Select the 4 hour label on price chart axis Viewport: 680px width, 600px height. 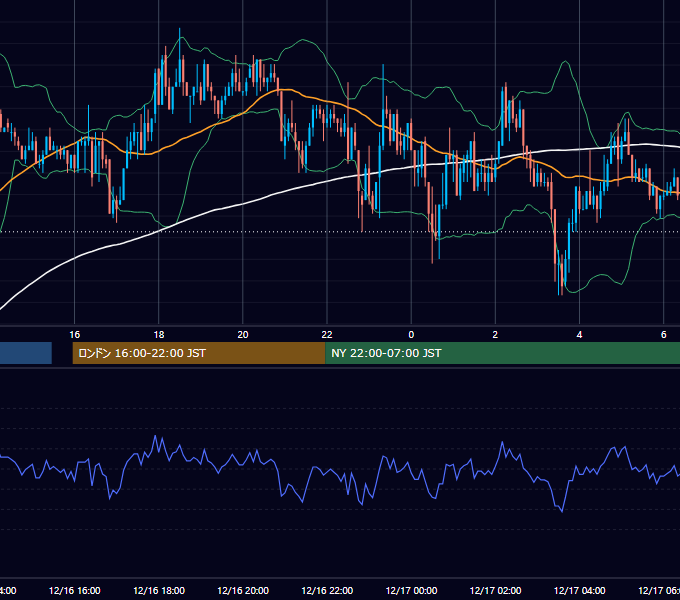pyautogui.click(x=579, y=334)
